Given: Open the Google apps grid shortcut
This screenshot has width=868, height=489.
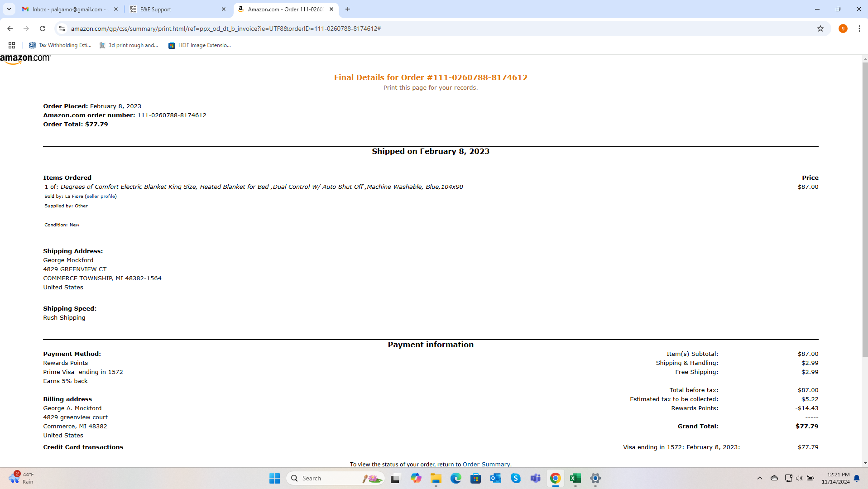Looking at the screenshot, I should point(12,45).
